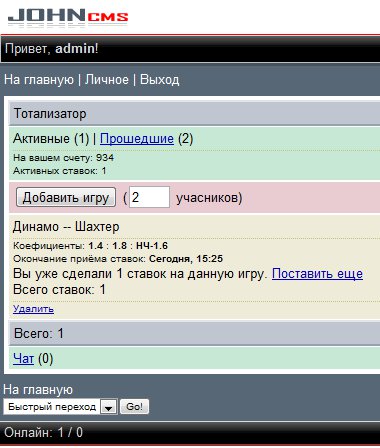Click the Привет, admin! greeting bar
Screen dimensions: 380x448
tap(190, 49)
